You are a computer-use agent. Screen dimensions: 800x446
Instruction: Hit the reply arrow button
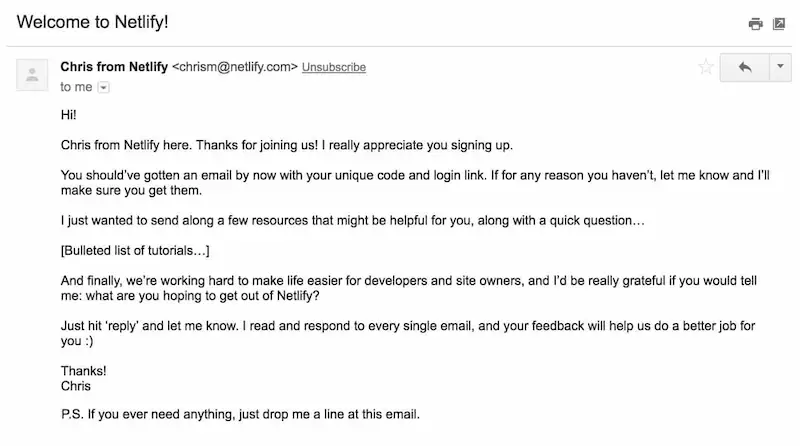pos(744,67)
